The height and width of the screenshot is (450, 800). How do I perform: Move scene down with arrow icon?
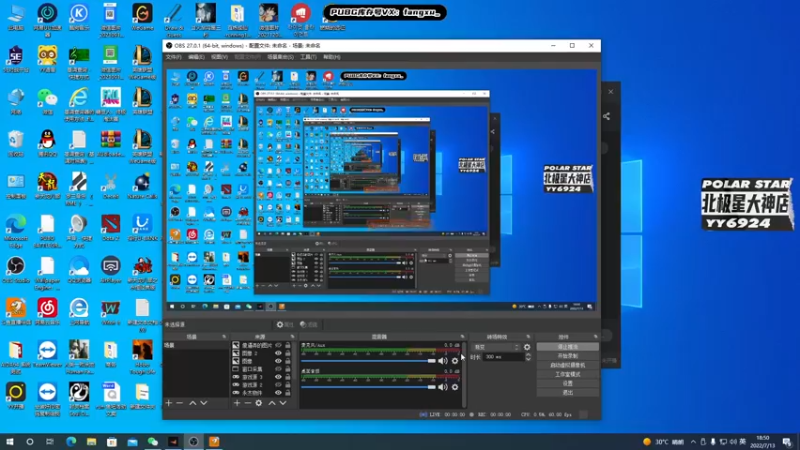point(204,403)
